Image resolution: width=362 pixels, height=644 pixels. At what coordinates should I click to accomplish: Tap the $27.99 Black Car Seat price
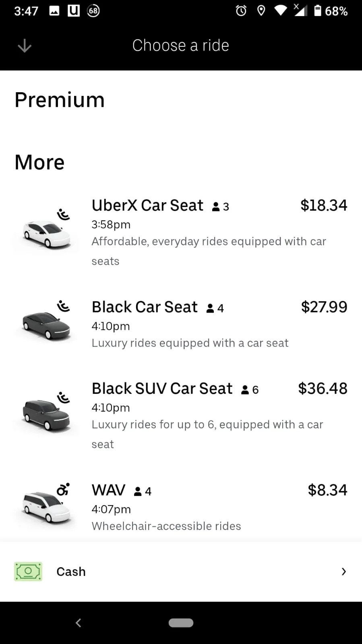coord(324,307)
